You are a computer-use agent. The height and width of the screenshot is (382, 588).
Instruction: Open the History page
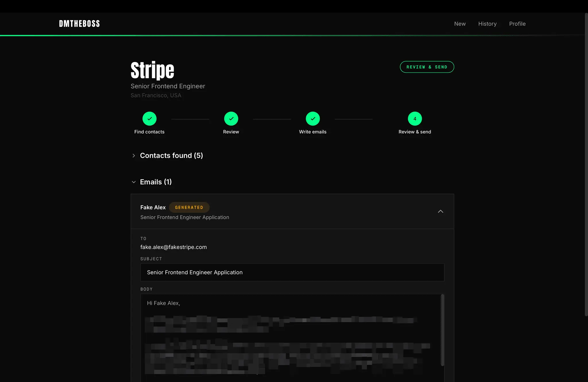click(487, 24)
